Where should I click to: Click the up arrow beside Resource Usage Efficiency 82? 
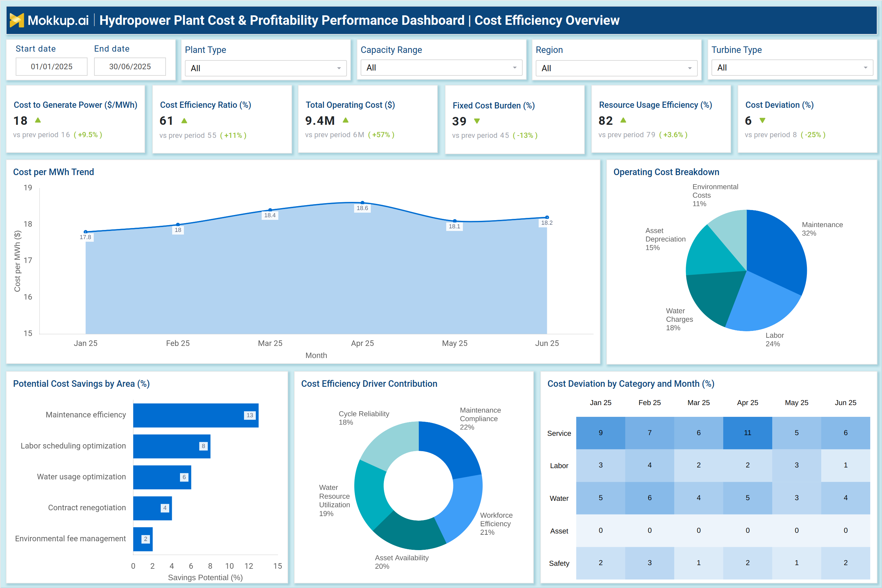pos(623,120)
